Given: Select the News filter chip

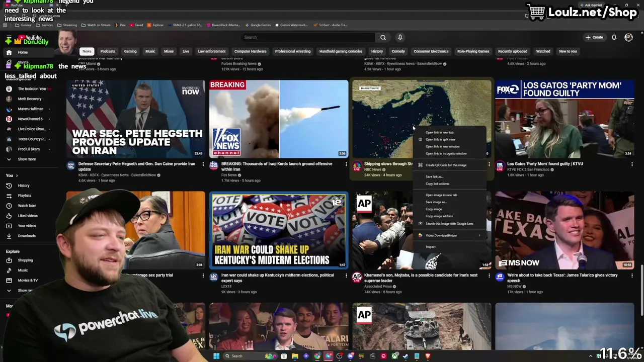Looking at the screenshot, I should tap(87, 51).
